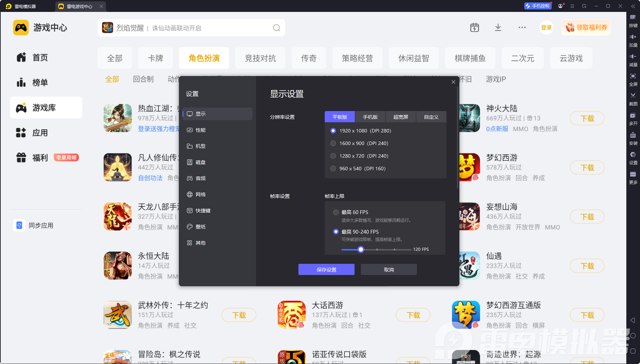This screenshot has width=640, height=364.
Task: Switch to 平板版 tablet resolution tab
Action: click(340, 117)
